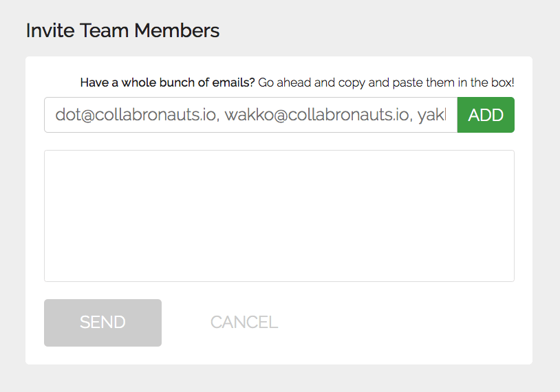
Task: Dismiss the dialog via the CANCEL text
Action: pos(244,323)
